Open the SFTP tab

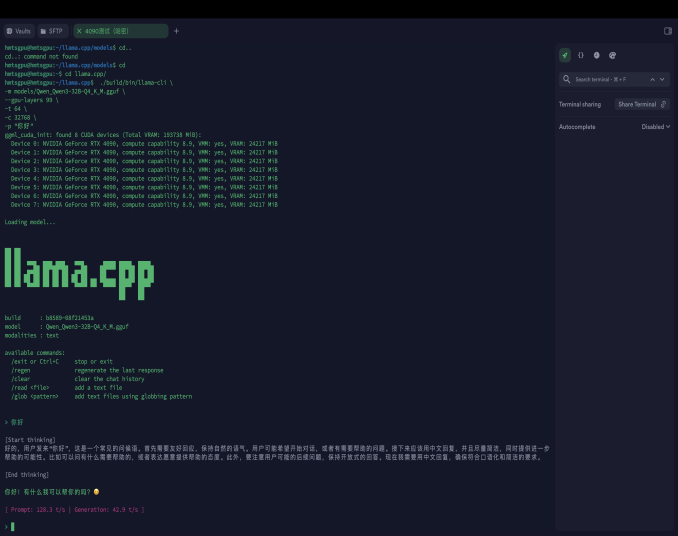click(x=52, y=31)
